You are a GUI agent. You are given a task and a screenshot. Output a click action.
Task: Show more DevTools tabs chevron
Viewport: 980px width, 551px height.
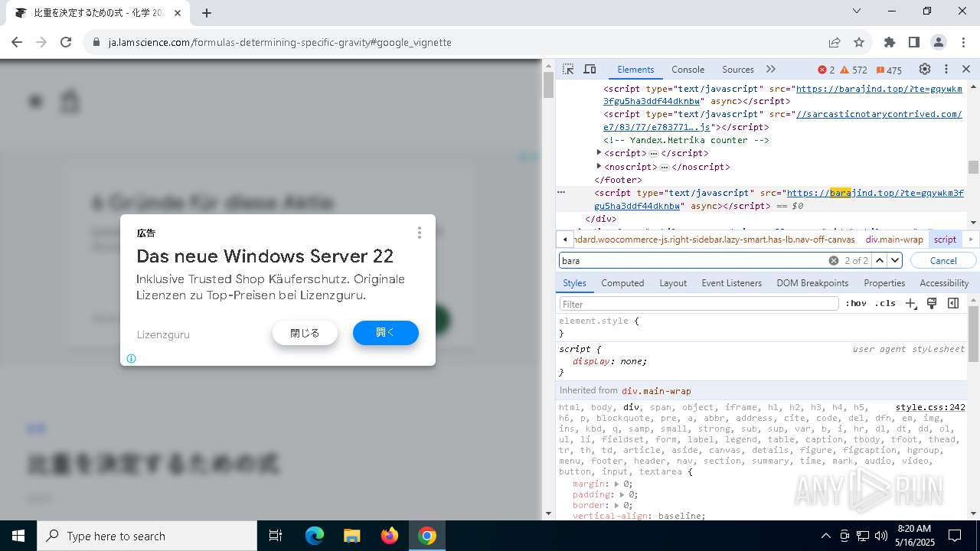(771, 69)
